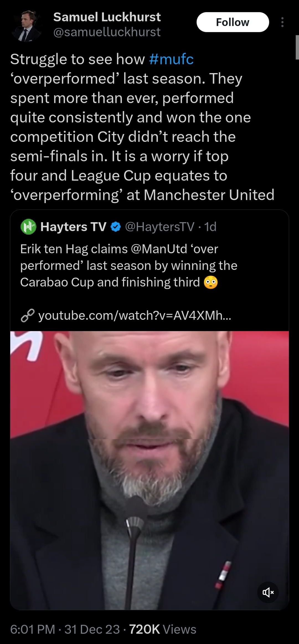The width and height of the screenshot is (299, 644).
Task: Open the 6:01 PM 31 Dec 23 timestamp
Action: [65, 629]
